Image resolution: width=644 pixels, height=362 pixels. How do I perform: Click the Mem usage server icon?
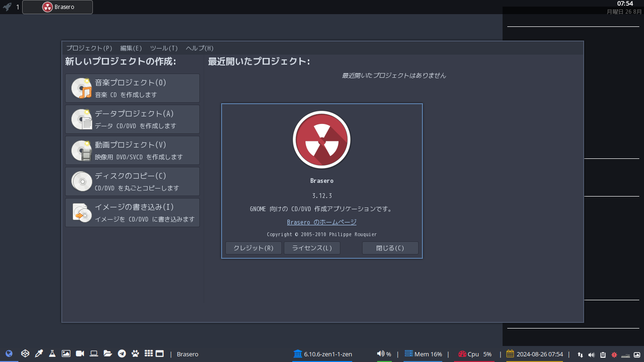click(409, 354)
